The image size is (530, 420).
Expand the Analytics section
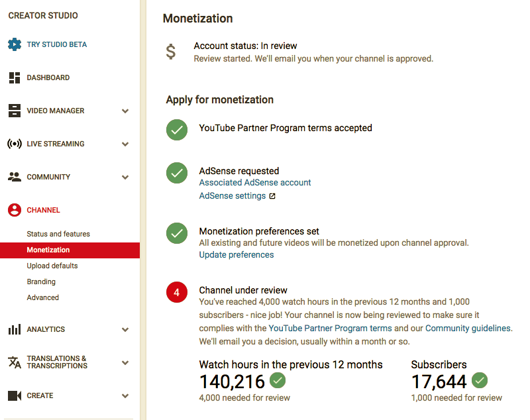pyautogui.click(x=125, y=329)
